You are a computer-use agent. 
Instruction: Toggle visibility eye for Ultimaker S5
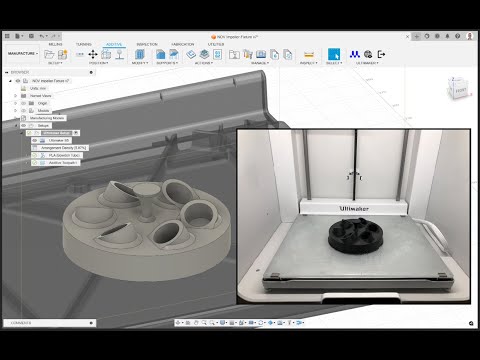pyautogui.click(x=35, y=141)
